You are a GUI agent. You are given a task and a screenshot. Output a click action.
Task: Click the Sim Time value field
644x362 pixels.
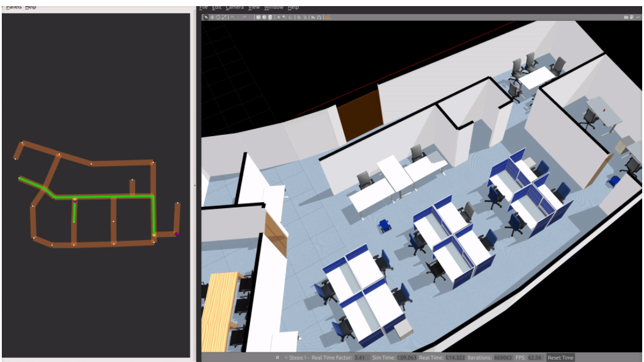[406, 358]
